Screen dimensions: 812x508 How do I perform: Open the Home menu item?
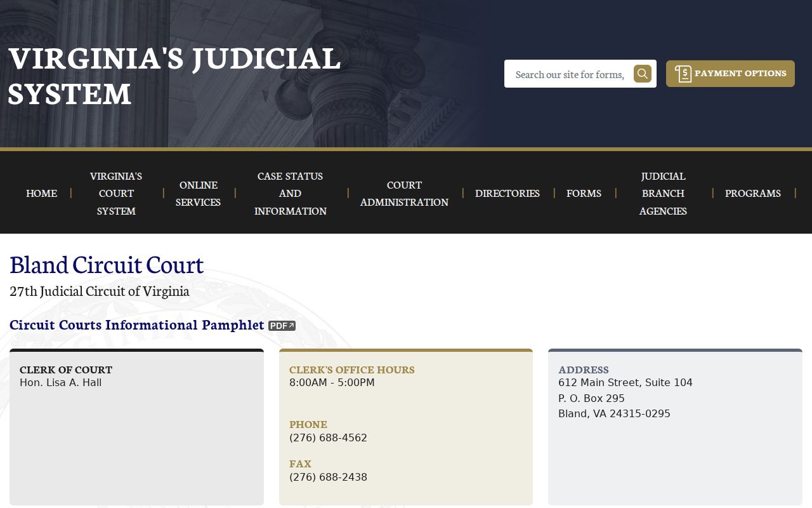point(42,192)
